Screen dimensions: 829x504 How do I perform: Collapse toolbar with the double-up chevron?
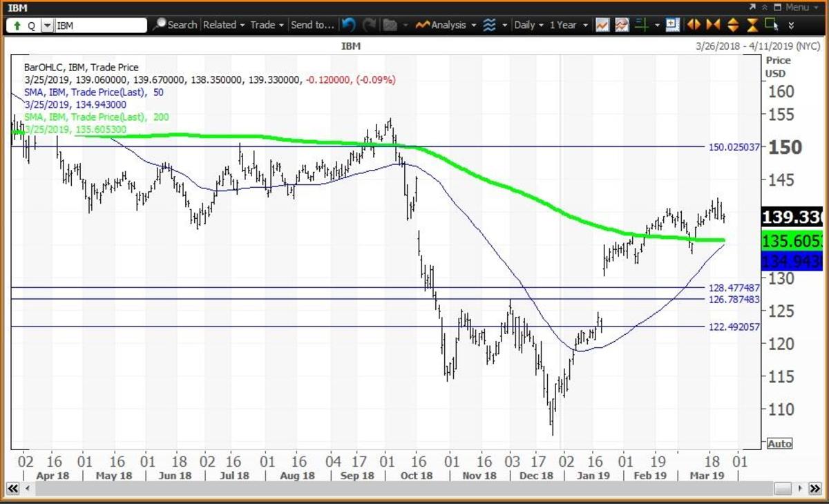765,7
